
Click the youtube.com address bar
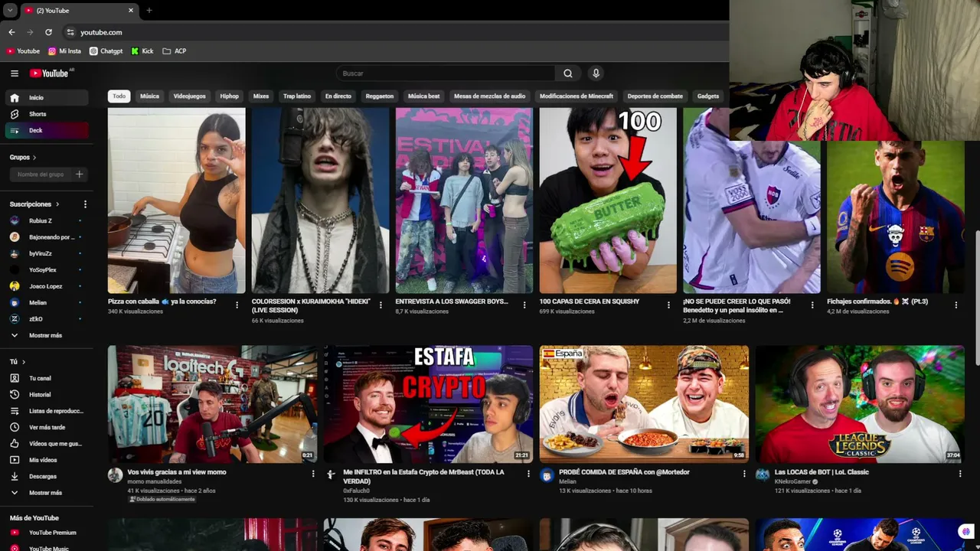click(x=101, y=32)
